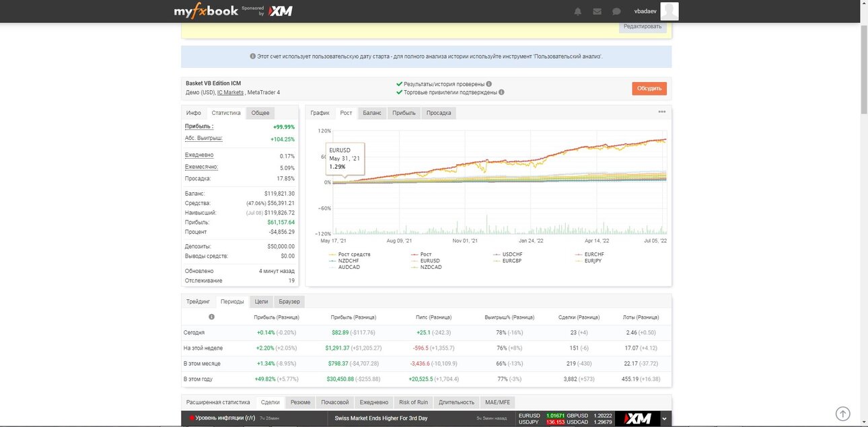Toggle the EURGBP series in legend
Screen dimensions: 868x427
pyautogui.click(x=507, y=260)
